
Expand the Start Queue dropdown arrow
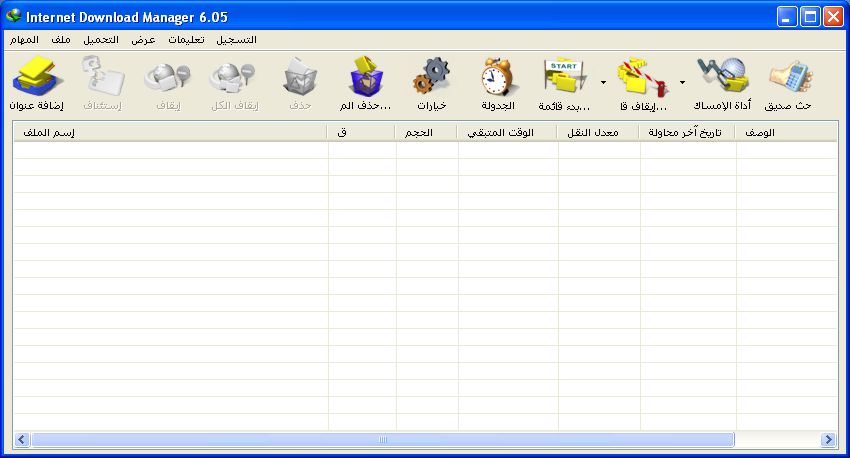pyautogui.click(x=603, y=82)
